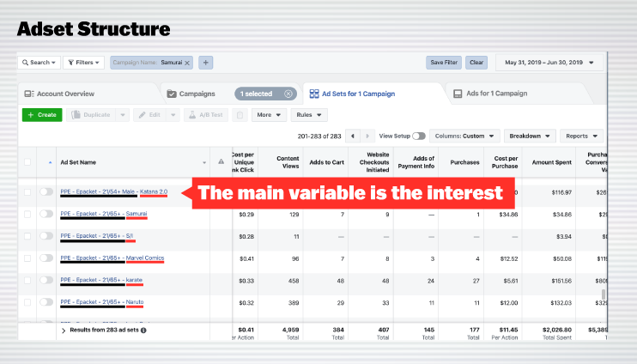Screen dimensions: 637x364
Task: Click the warning triangle column header icon
Action: (221, 161)
